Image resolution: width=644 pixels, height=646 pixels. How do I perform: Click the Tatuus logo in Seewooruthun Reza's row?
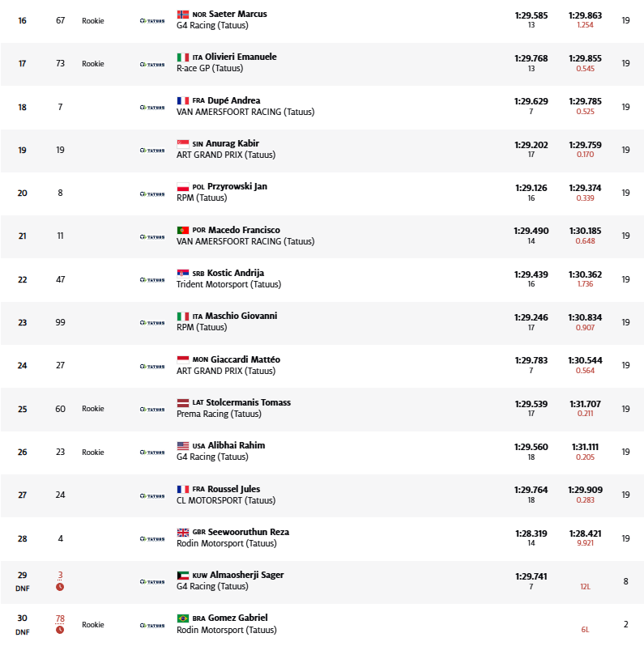click(151, 538)
